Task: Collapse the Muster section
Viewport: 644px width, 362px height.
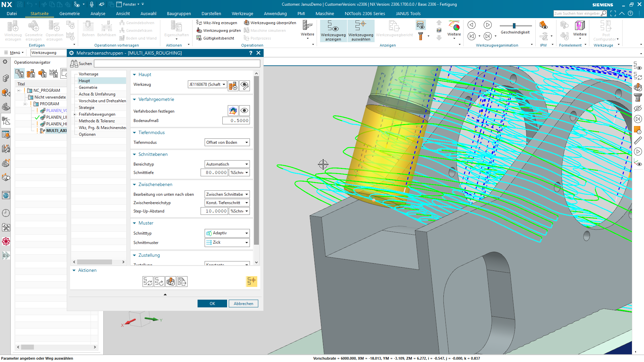Action: [x=135, y=223]
